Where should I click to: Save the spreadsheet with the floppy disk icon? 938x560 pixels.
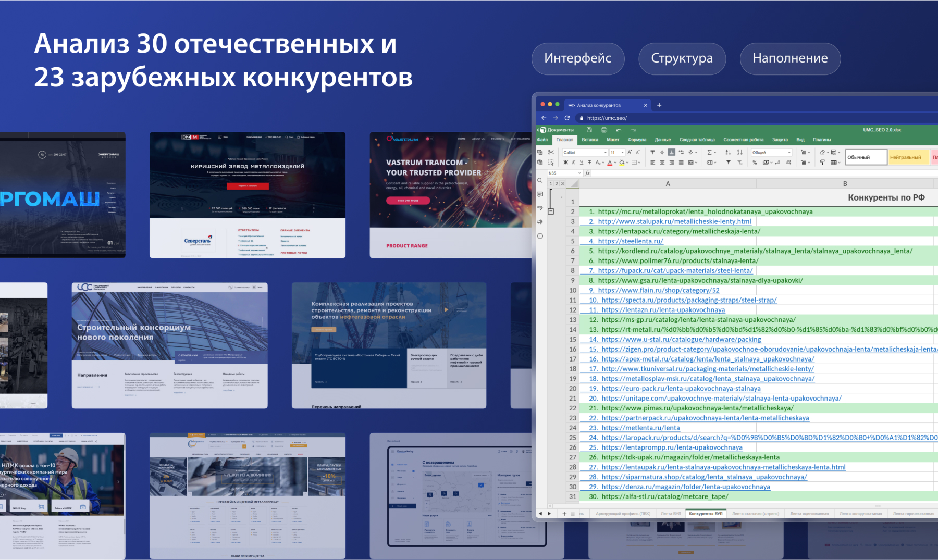pos(589,130)
